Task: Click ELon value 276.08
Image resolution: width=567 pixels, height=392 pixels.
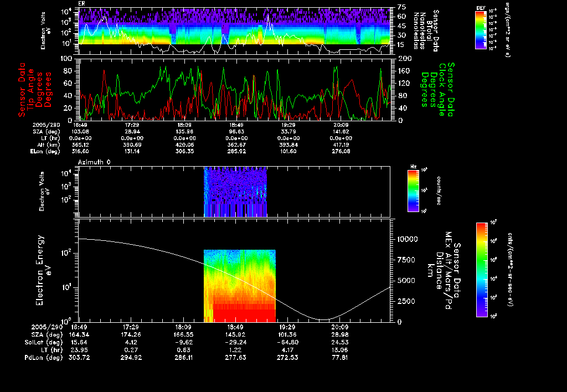Action: pyautogui.click(x=341, y=152)
